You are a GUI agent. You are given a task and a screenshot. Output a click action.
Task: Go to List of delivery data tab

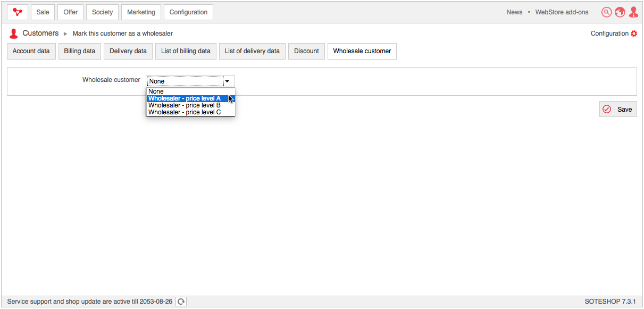[252, 51]
